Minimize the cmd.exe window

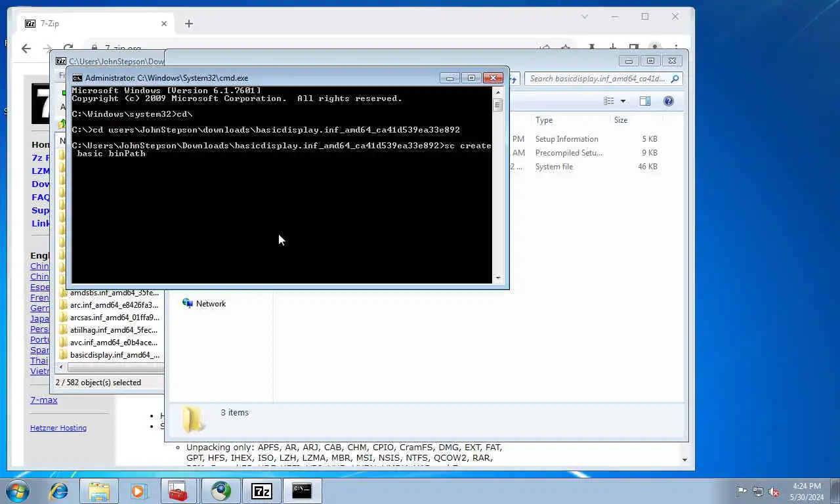click(x=450, y=78)
